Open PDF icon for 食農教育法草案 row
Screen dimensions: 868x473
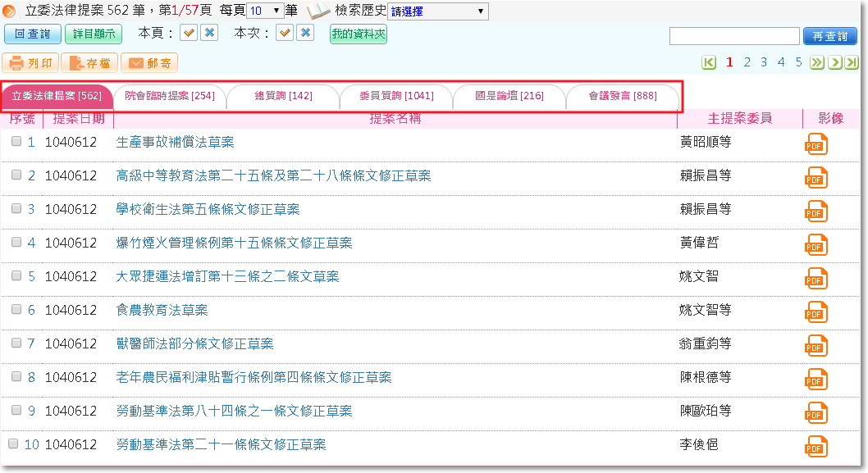(x=815, y=312)
